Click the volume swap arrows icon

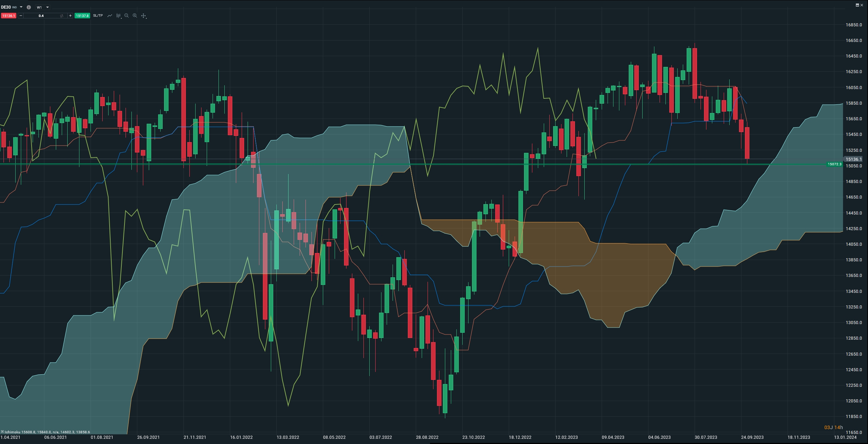[62, 16]
